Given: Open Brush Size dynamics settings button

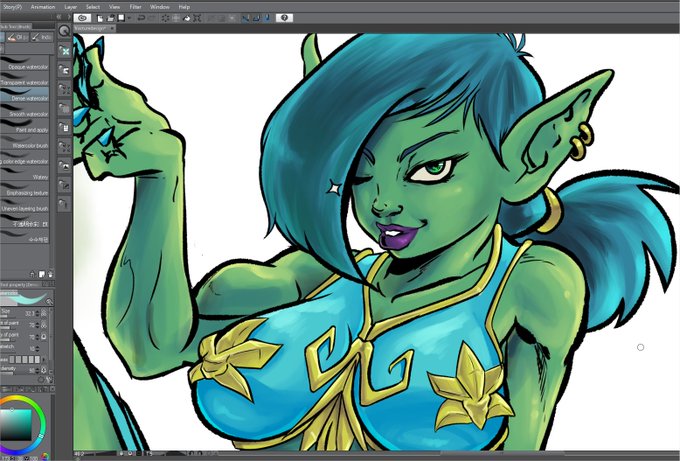Looking at the screenshot, I should tap(44, 313).
